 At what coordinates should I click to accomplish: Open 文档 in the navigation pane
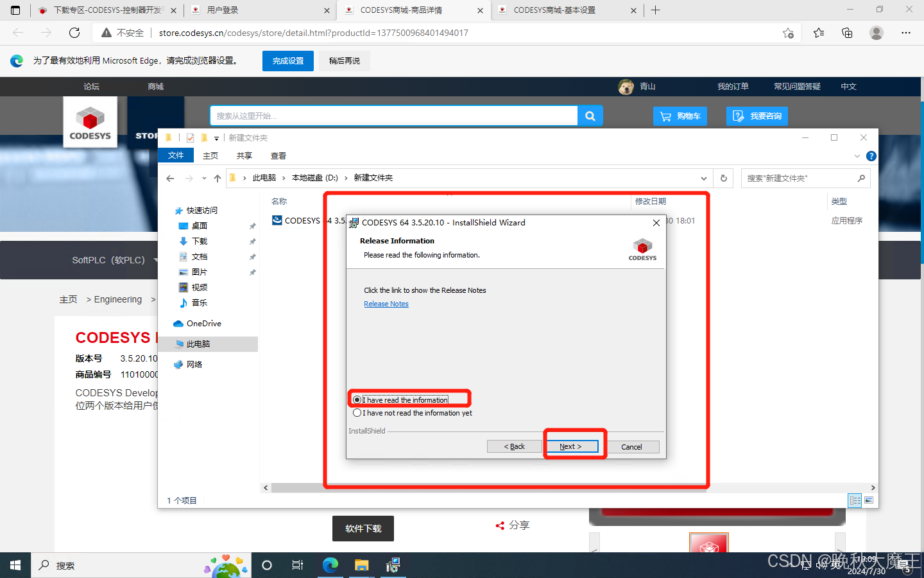point(200,257)
